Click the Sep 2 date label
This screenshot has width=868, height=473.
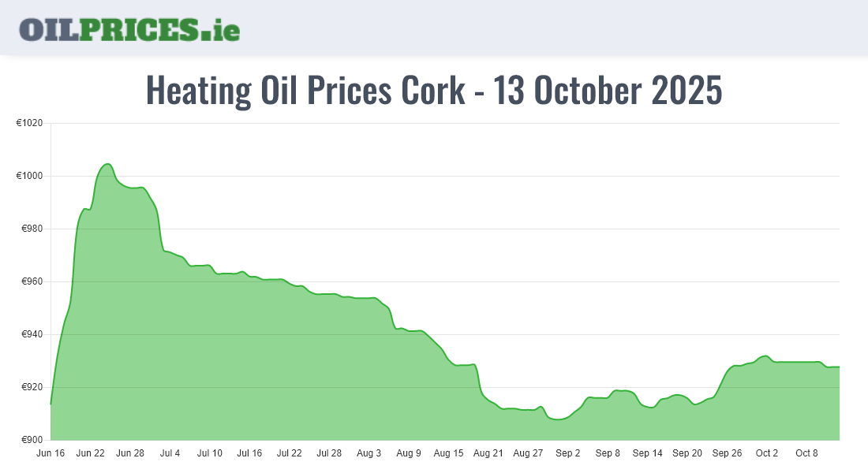click(x=568, y=453)
